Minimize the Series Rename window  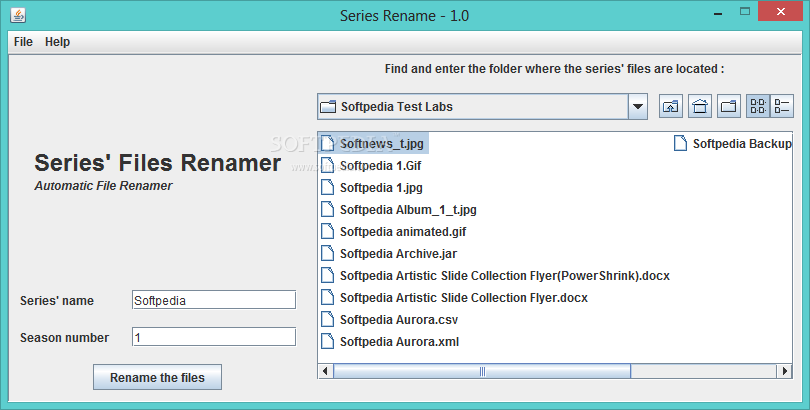click(719, 13)
